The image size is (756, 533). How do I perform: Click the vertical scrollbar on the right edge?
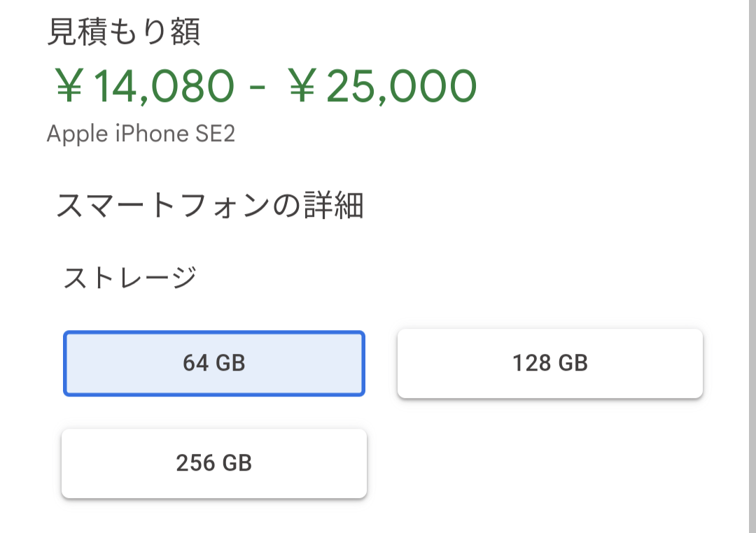coord(752,266)
